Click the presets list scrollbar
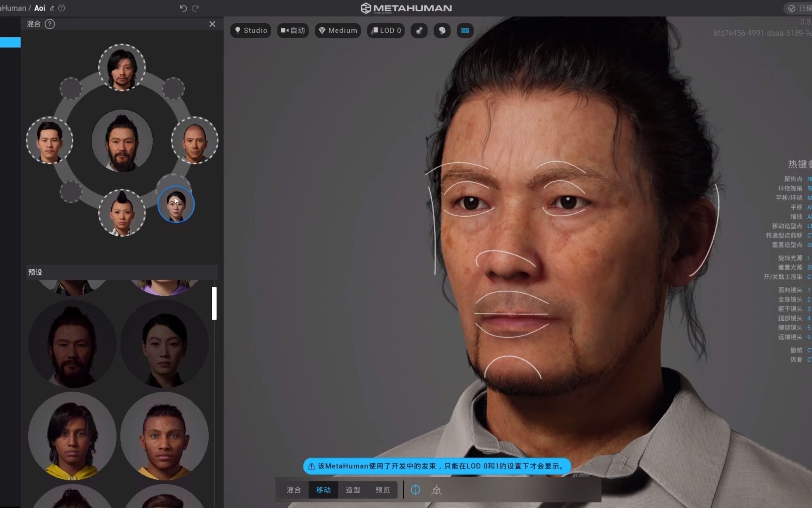812x508 pixels. 214,303
